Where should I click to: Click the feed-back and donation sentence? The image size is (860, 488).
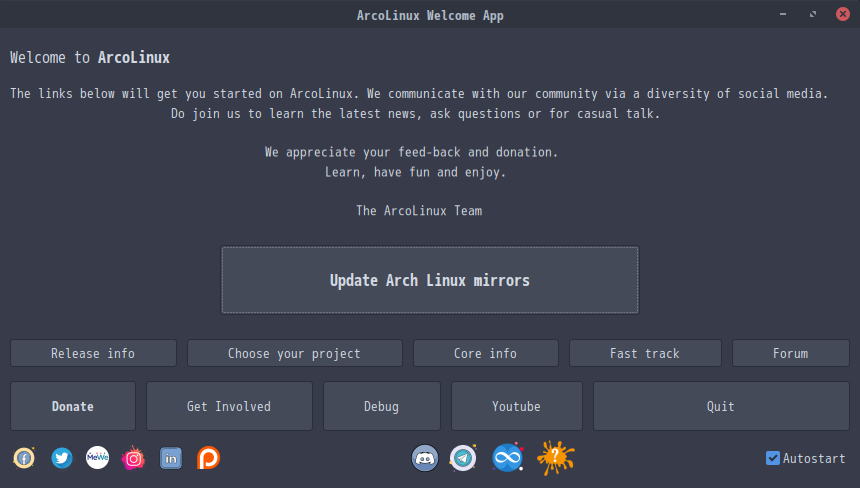(411, 152)
